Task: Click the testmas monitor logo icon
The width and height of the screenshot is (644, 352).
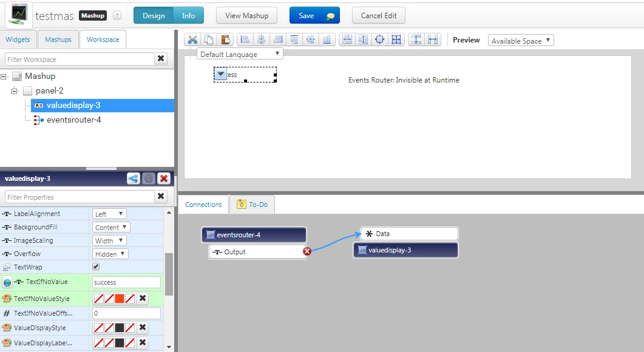Action: click(x=18, y=14)
